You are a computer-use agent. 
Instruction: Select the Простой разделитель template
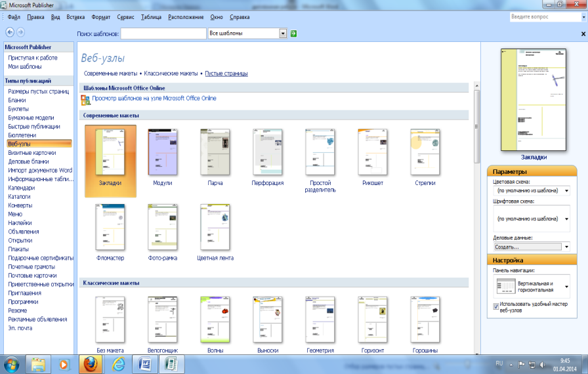pyautogui.click(x=320, y=152)
